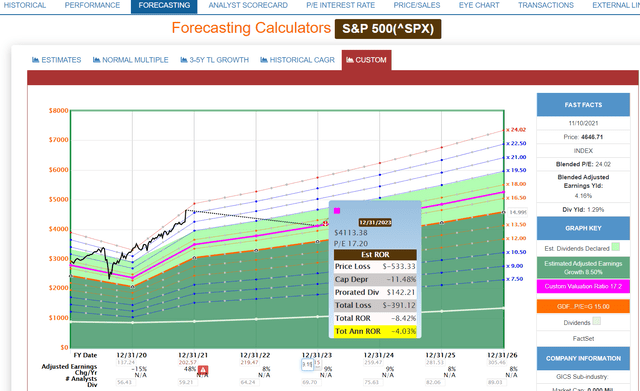
Task: Toggle the Estimated Adjusted Earnings Growth 8.50% key
Action: tap(583, 268)
